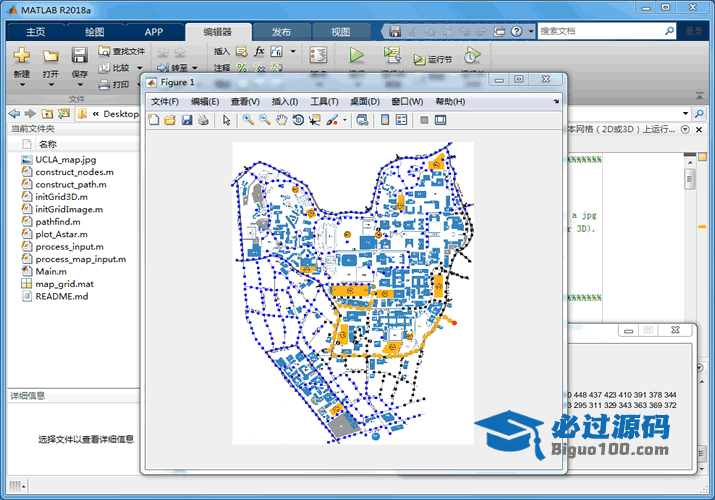
Task: Open the dropdown arrow under 新建
Action: [21, 85]
